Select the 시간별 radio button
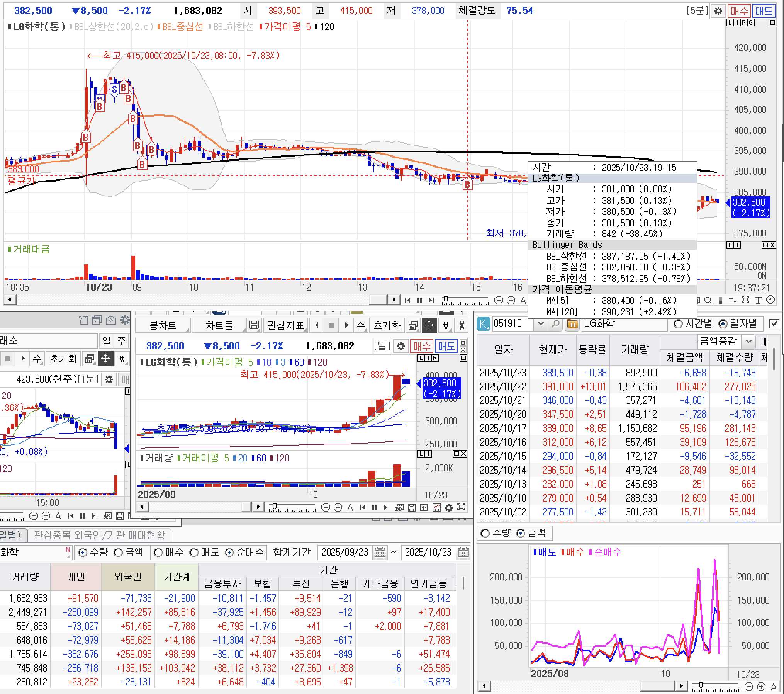This screenshot has width=784, height=694. click(678, 324)
